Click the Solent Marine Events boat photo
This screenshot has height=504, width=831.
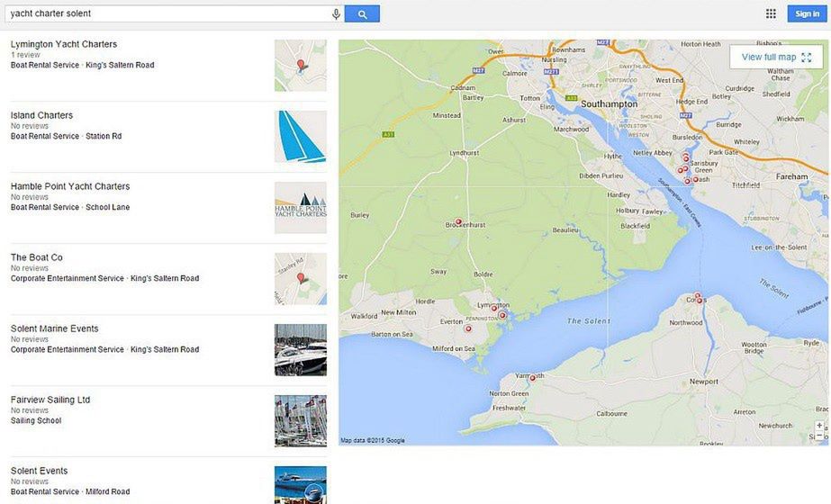point(301,350)
